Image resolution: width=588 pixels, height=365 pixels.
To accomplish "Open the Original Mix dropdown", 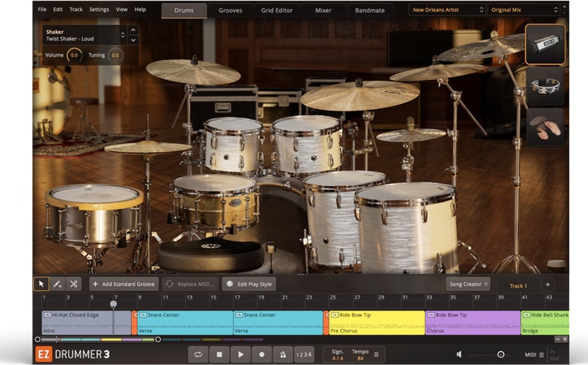I will coord(524,10).
